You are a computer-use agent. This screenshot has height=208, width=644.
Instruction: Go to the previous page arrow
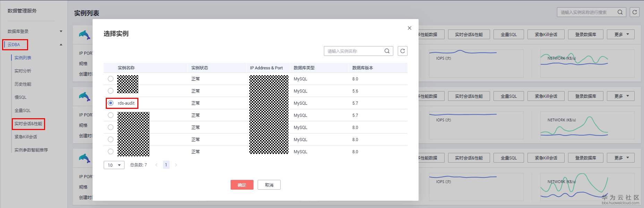click(x=156, y=165)
